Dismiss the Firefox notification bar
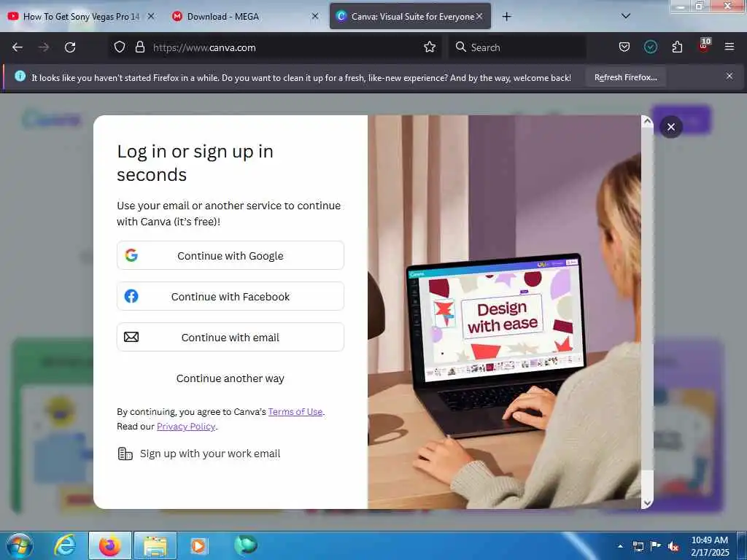 point(729,76)
